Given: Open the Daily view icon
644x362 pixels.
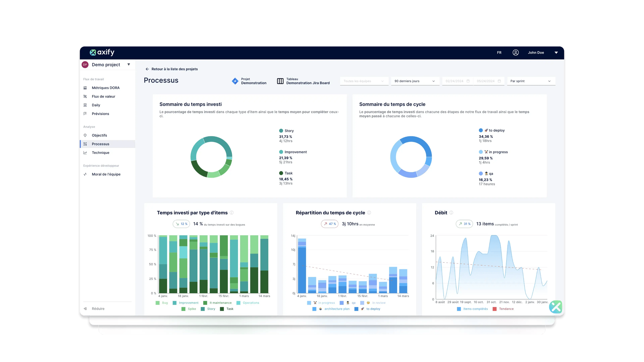Looking at the screenshot, I should coord(85,105).
